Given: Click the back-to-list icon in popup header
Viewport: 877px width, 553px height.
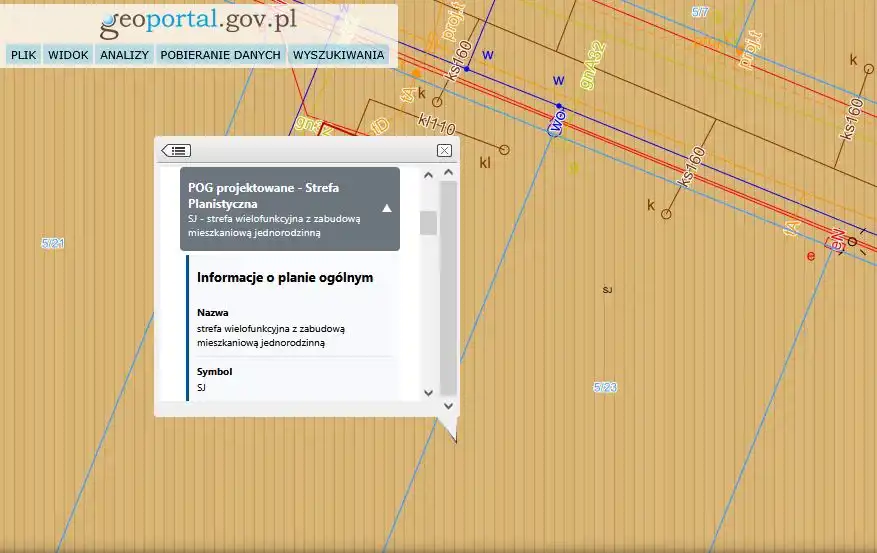Looking at the screenshot, I should pyautogui.click(x=176, y=151).
